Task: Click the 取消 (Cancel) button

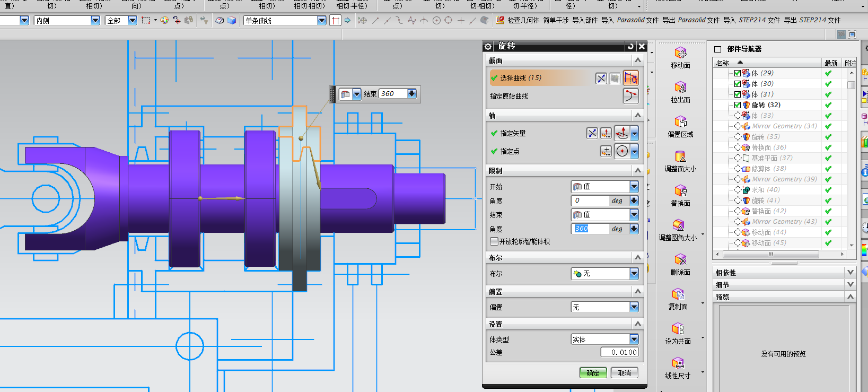Action: (625, 373)
